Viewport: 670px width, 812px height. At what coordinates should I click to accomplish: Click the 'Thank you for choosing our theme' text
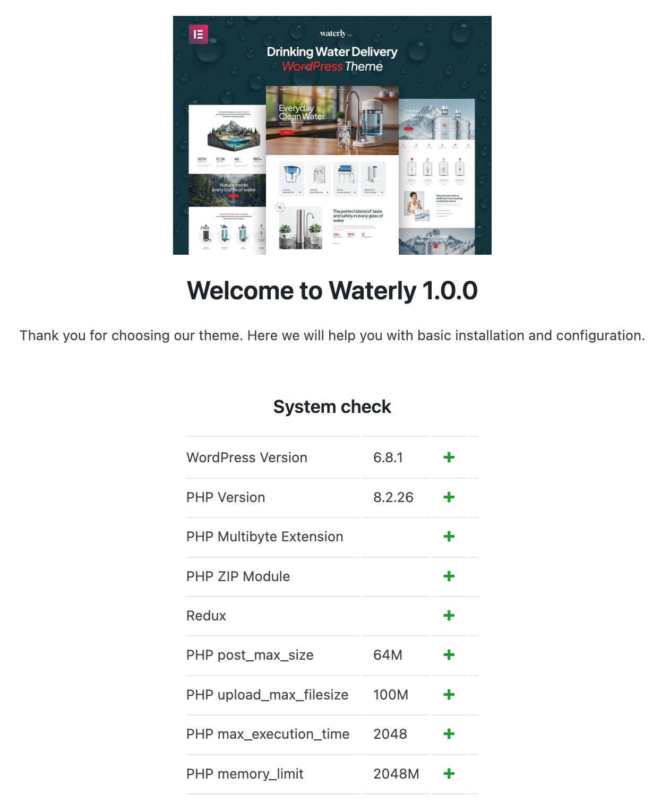(332, 335)
